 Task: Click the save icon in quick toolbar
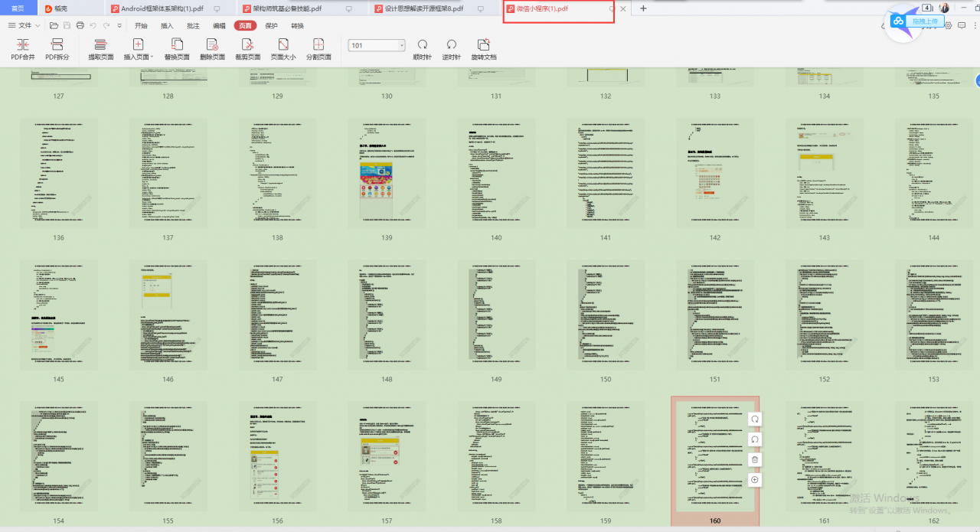67,25
